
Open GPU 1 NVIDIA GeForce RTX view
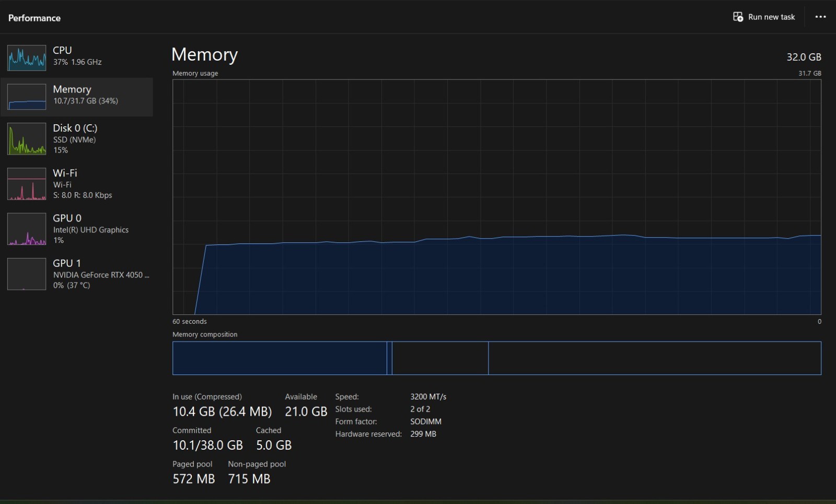pyautogui.click(x=77, y=274)
